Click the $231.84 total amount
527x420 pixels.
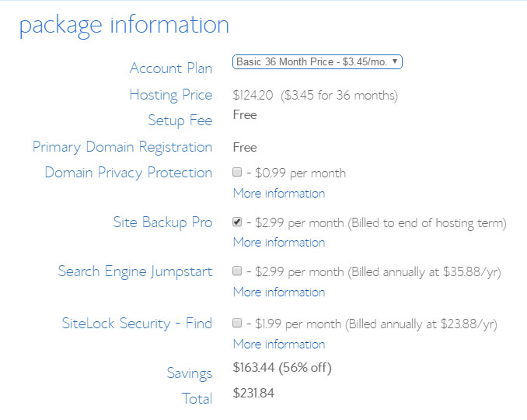[253, 393]
